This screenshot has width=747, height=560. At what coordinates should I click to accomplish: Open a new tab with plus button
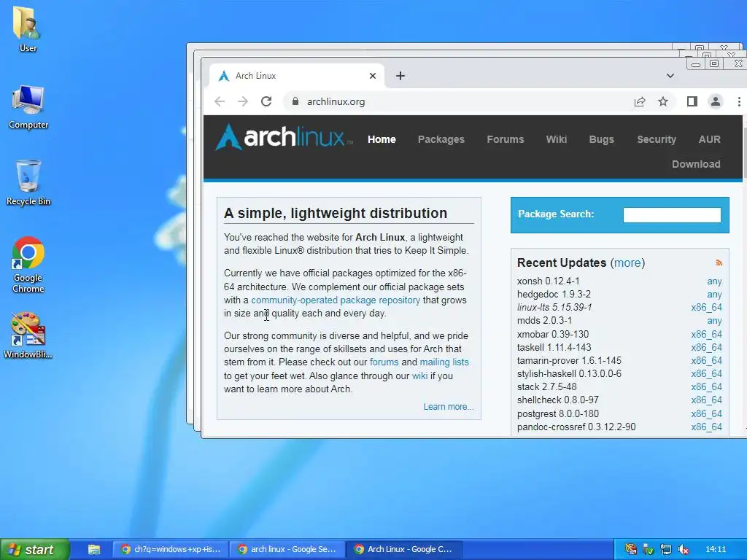[x=400, y=76]
